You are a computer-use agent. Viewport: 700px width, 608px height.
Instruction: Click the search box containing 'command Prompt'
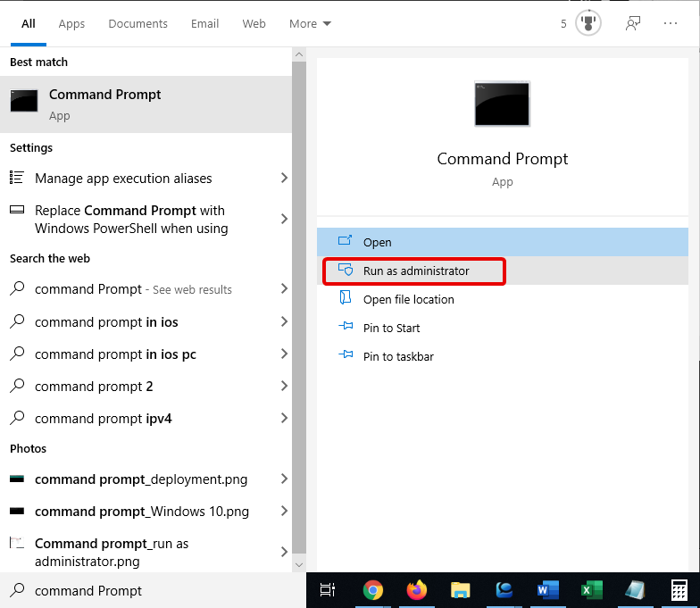tap(153, 590)
